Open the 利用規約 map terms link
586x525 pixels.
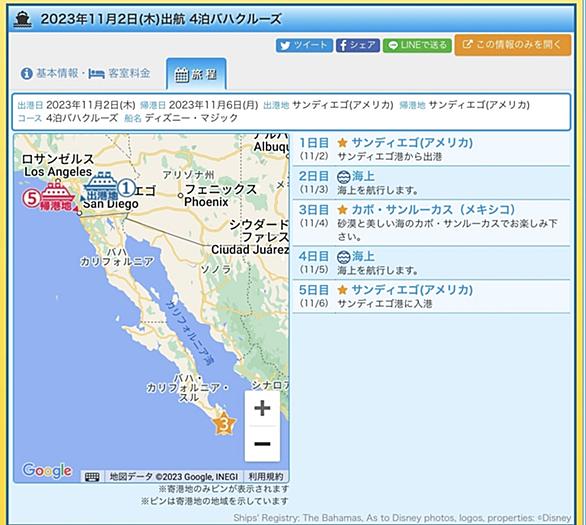[266, 477]
